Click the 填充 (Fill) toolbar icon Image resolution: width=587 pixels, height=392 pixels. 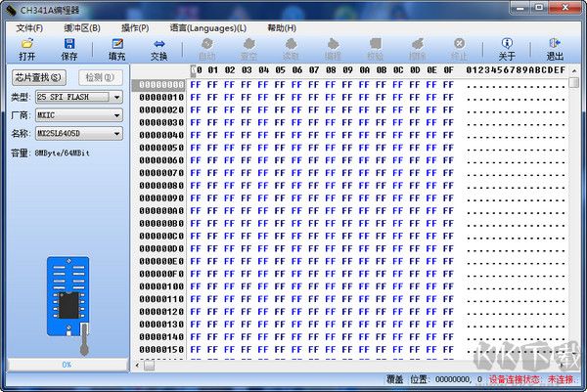(x=117, y=43)
